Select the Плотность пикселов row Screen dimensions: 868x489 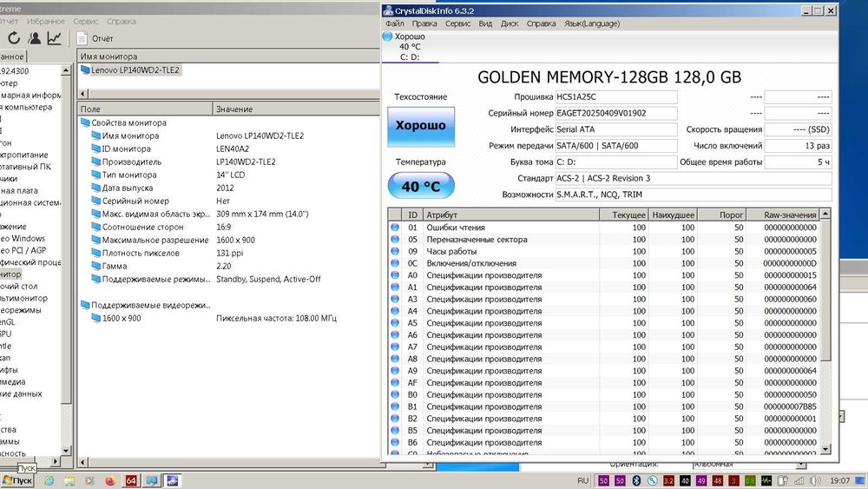[228, 253]
